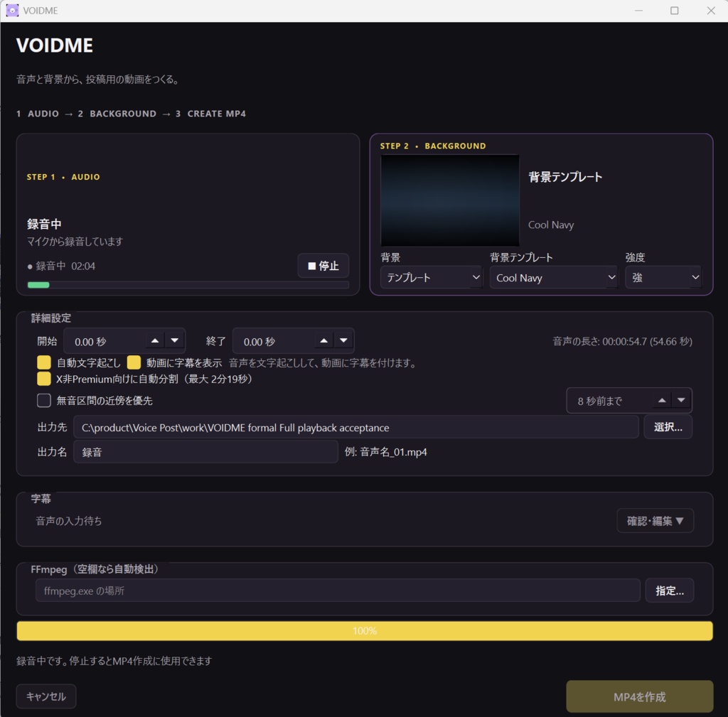Toggle the 自動文字起こし checkbox

(44, 362)
